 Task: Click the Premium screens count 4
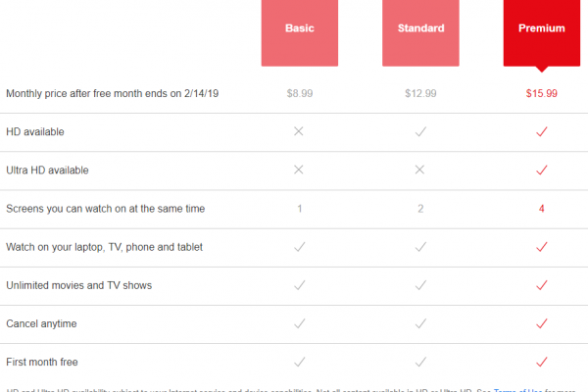tap(542, 209)
